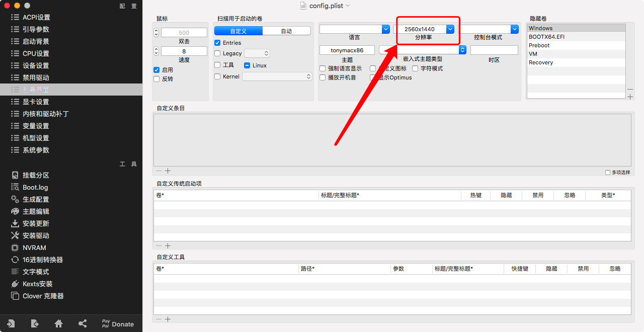Toggle the Legacy checkbox
This screenshot has width=644, height=332.
[x=217, y=53]
